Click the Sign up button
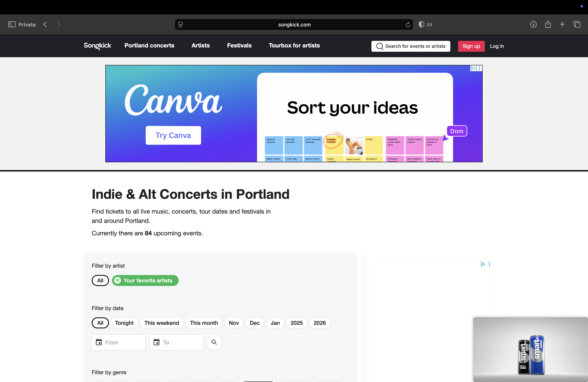Image resolution: width=588 pixels, height=382 pixels. tap(471, 46)
